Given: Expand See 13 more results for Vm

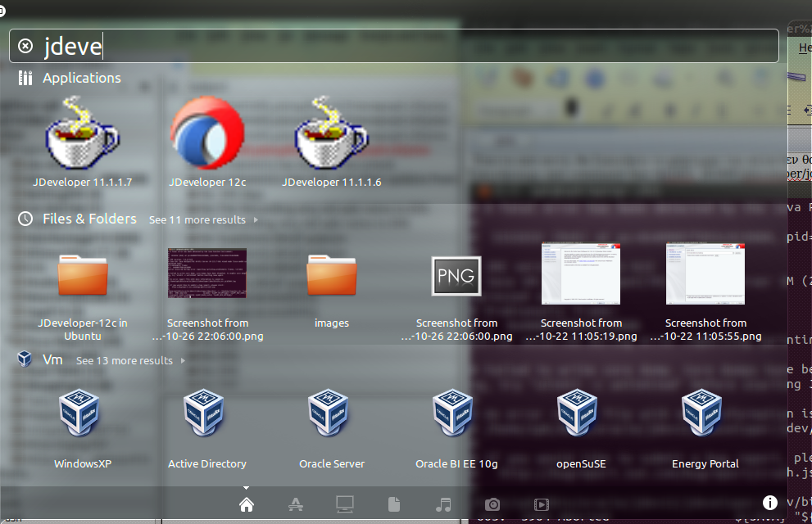Looking at the screenshot, I should pyautogui.click(x=130, y=360).
